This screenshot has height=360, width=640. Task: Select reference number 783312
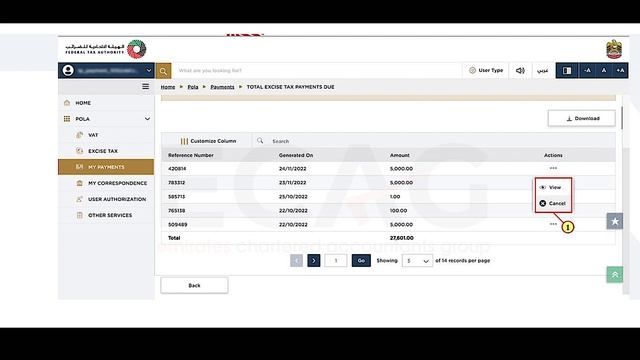click(x=177, y=182)
